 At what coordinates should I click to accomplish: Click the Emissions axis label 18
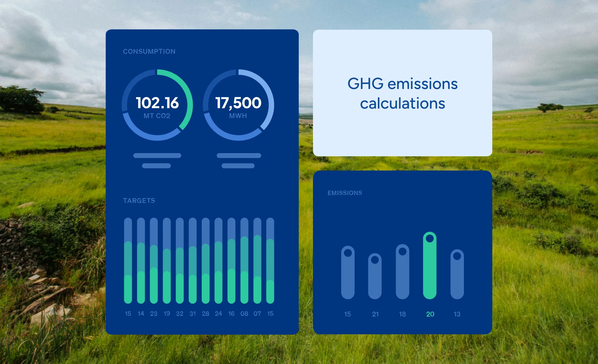click(403, 314)
